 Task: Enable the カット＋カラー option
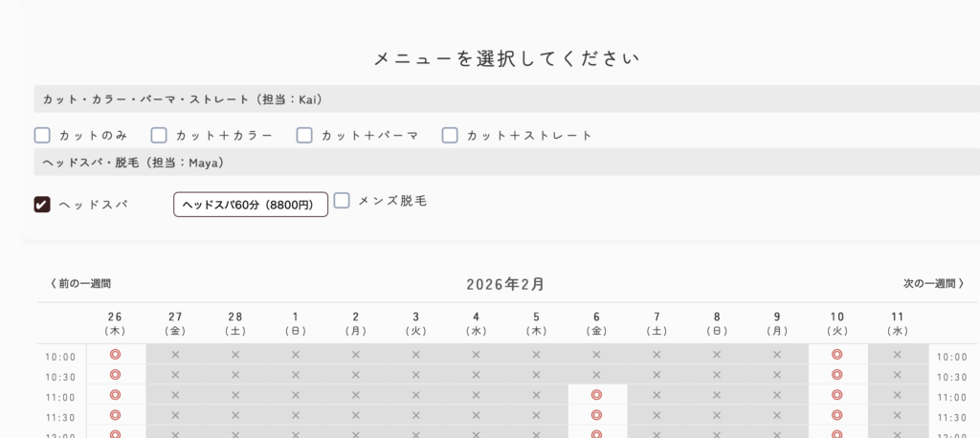tap(159, 135)
